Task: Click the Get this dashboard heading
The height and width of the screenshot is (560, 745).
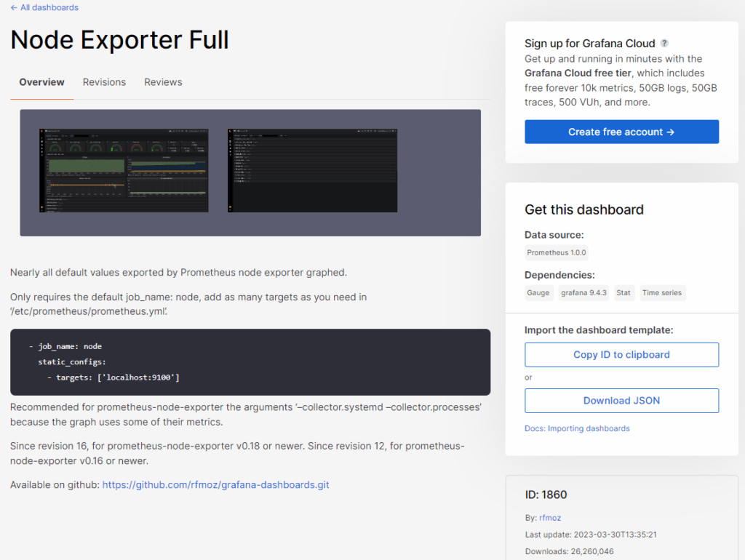Action: [584, 209]
